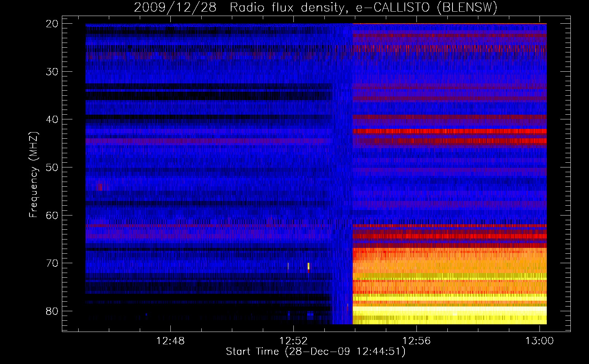Click the 'Frequency (MHZ)' axis label
Screen dimensions: 589x364
click(33, 175)
